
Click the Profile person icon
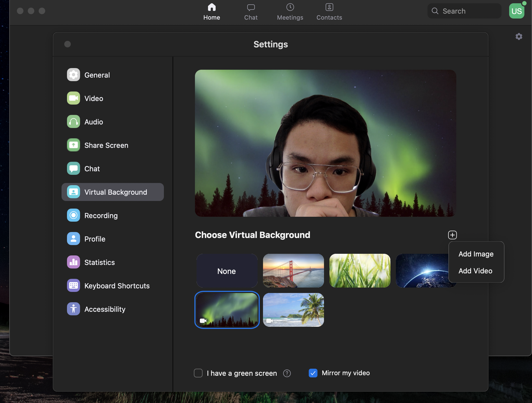pyautogui.click(x=74, y=239)
